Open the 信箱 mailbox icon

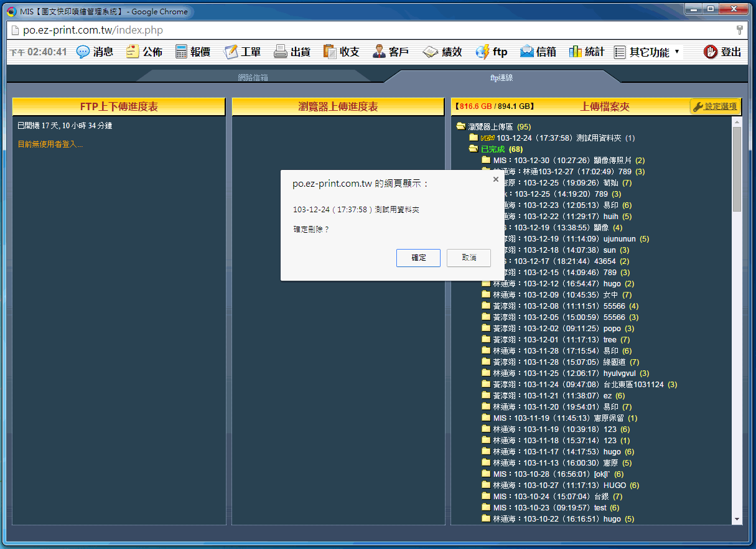pos(527,52)
